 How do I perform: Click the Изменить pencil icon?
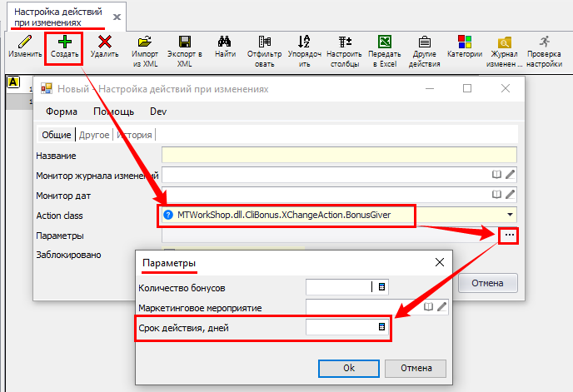25,41
